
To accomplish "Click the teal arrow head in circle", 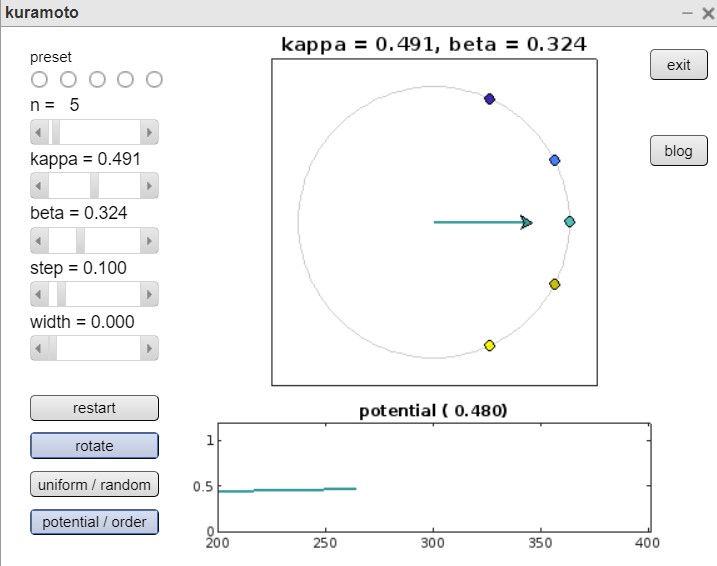I will click(x=527, y=222).
